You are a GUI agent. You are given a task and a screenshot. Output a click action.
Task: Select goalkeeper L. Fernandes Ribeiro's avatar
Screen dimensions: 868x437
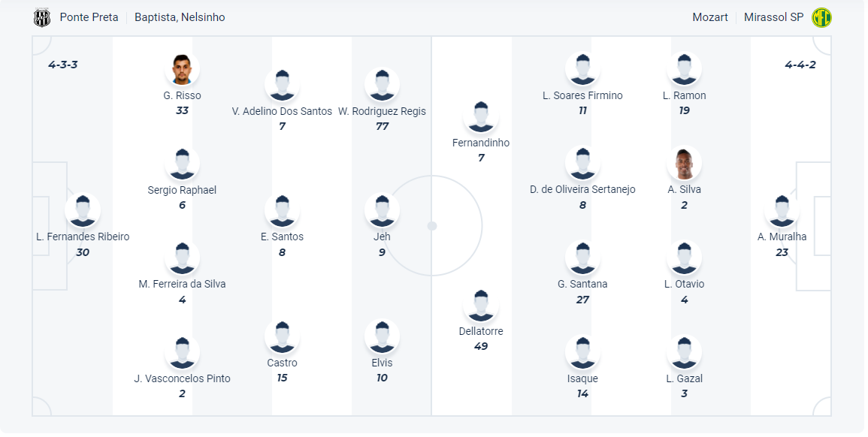point(83,211)
